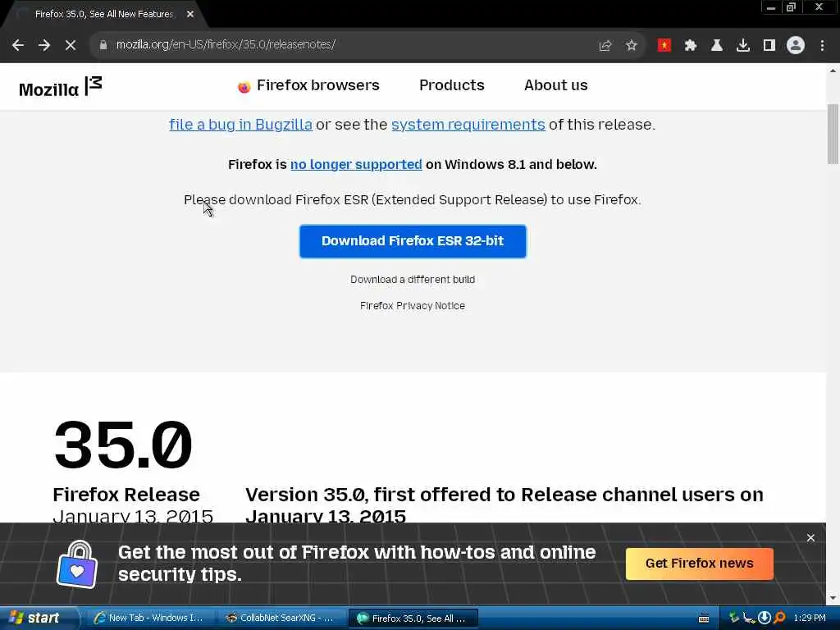Click the padlock heart banner image
This screenshot has height=630, width=840.
coord(77,564)
